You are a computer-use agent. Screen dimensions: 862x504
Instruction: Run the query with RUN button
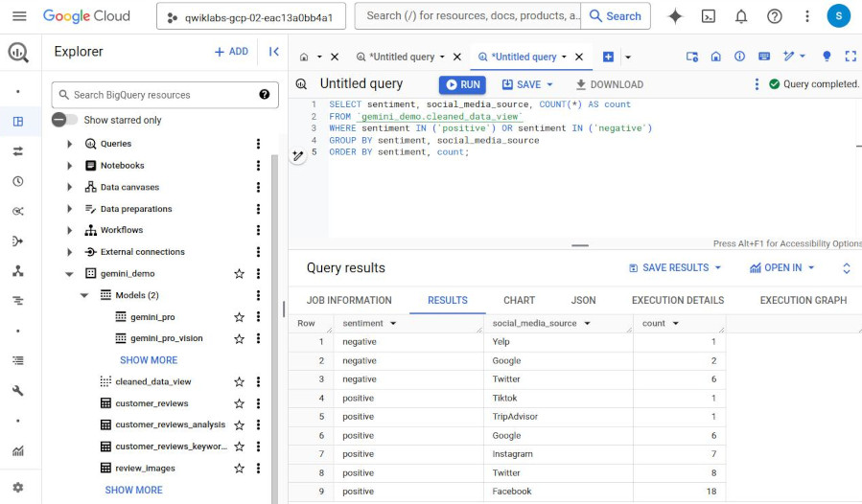(x=462, y=84)
